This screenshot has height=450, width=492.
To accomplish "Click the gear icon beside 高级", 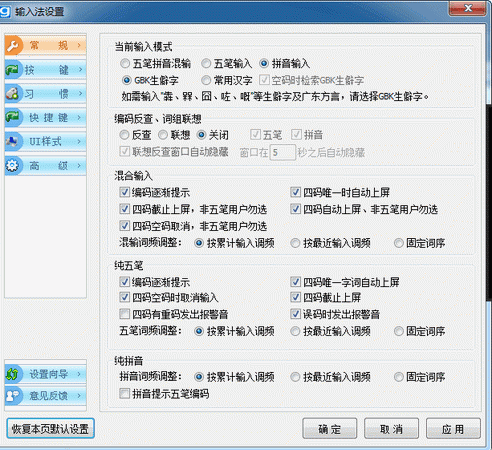I will pos(13,165).
